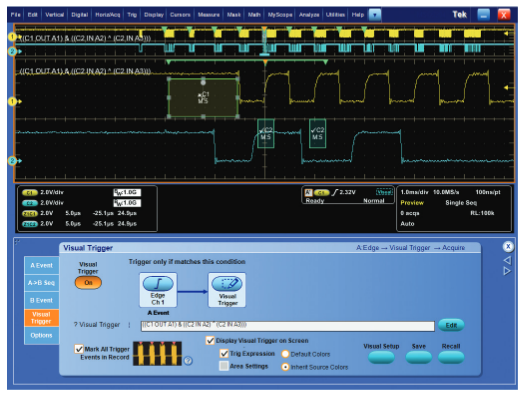The height and width of the screenshot is (394, 523).
Task: Click the Edit button for trigger expression
Action: point(451,325)
